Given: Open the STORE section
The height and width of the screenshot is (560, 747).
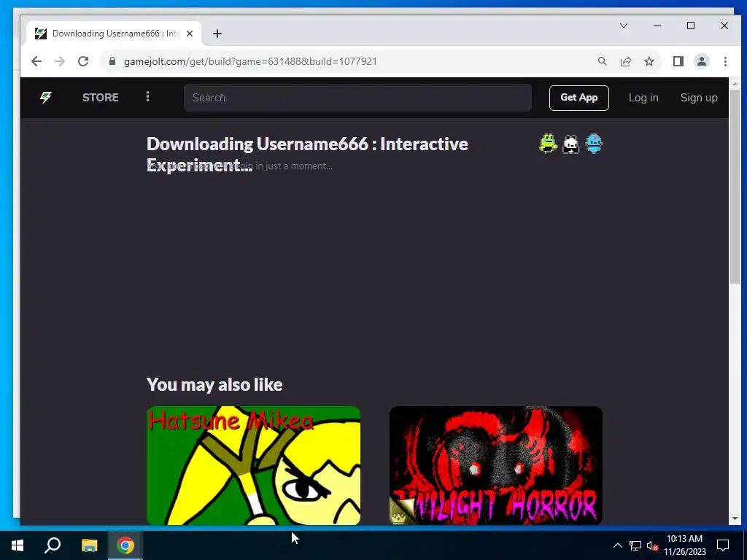Looking at the screenshot, I should pos(100,98).
